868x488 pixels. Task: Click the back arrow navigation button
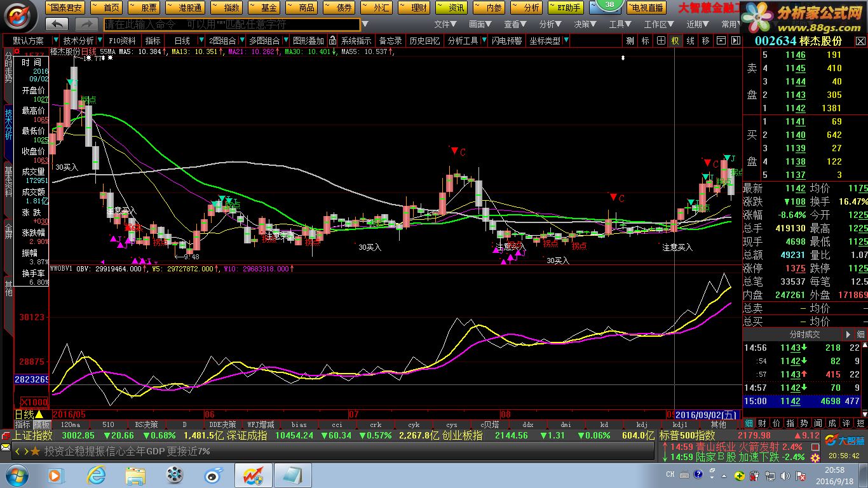click(x=58, y=24)
